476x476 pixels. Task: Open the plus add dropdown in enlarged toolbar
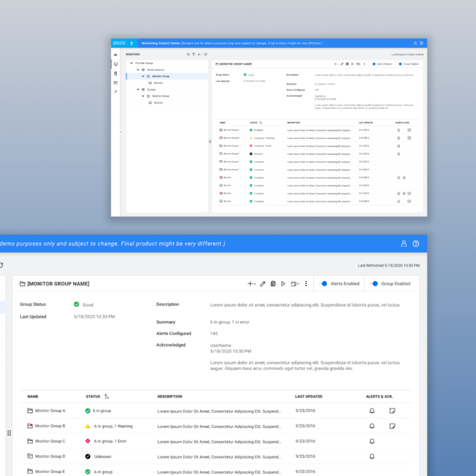(251, 283)
